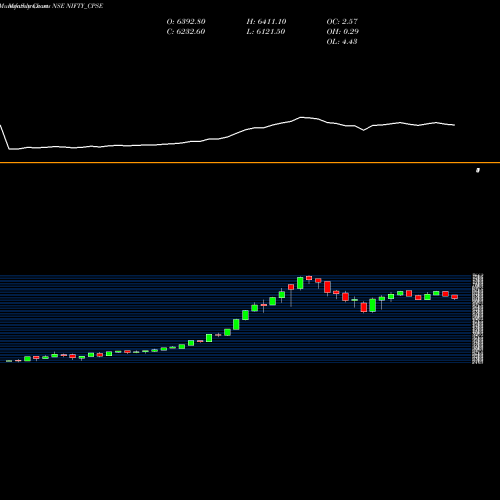
Task: Select the close value C: 6232.60
Action: point(186,32)
